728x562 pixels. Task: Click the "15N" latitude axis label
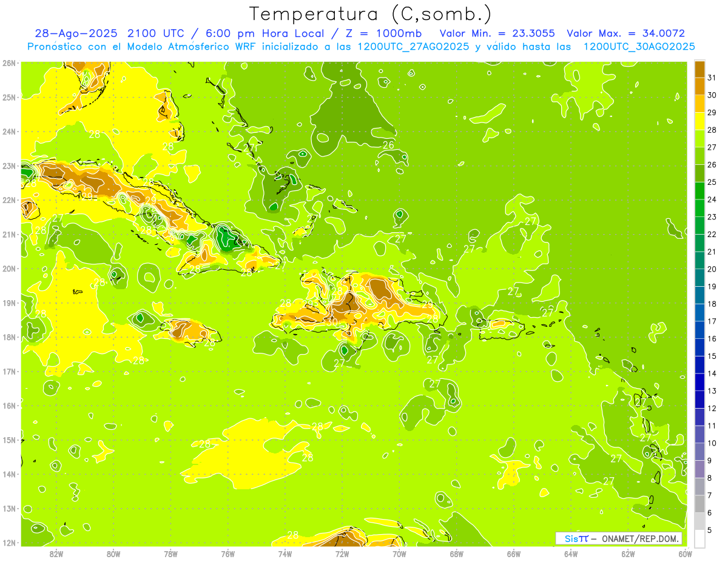(x=8, y=440)
